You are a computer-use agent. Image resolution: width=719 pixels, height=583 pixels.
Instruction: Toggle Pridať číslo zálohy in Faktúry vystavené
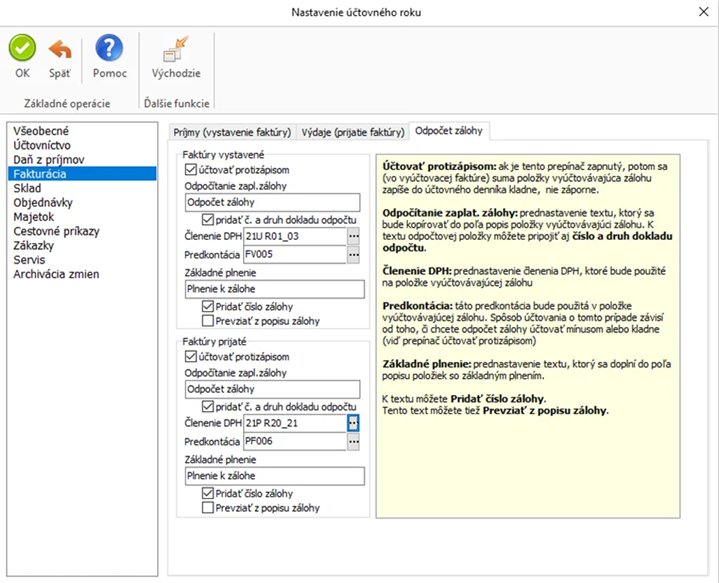[x=208, y=306]
